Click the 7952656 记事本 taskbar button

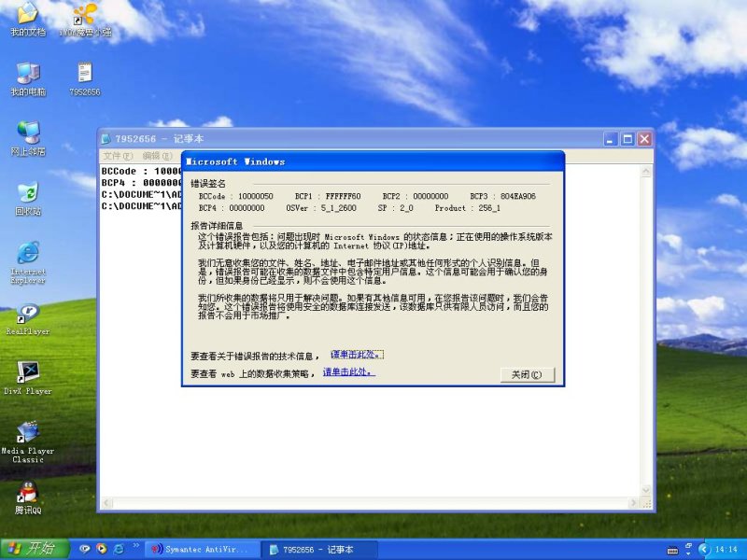(x=316, y=550)
